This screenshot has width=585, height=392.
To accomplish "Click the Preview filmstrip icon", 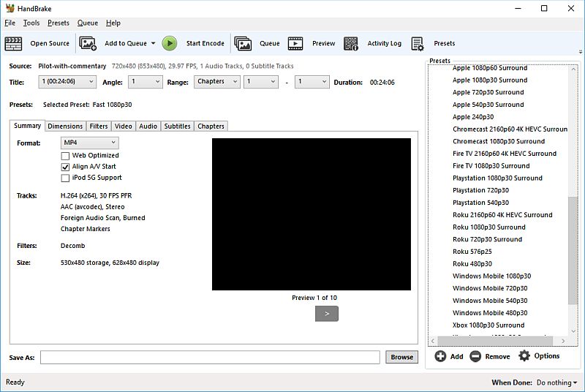I will tap(295, 44).
